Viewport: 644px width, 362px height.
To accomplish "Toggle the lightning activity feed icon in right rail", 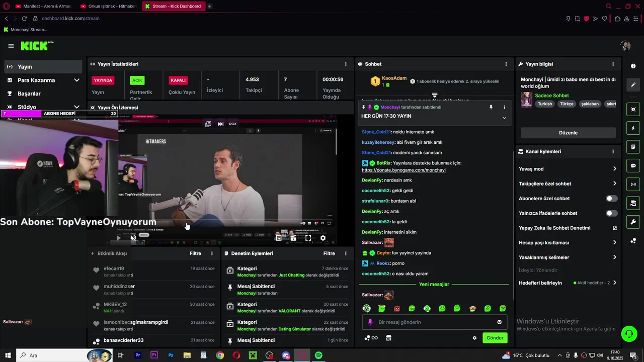I will click(x=633, y=128).
